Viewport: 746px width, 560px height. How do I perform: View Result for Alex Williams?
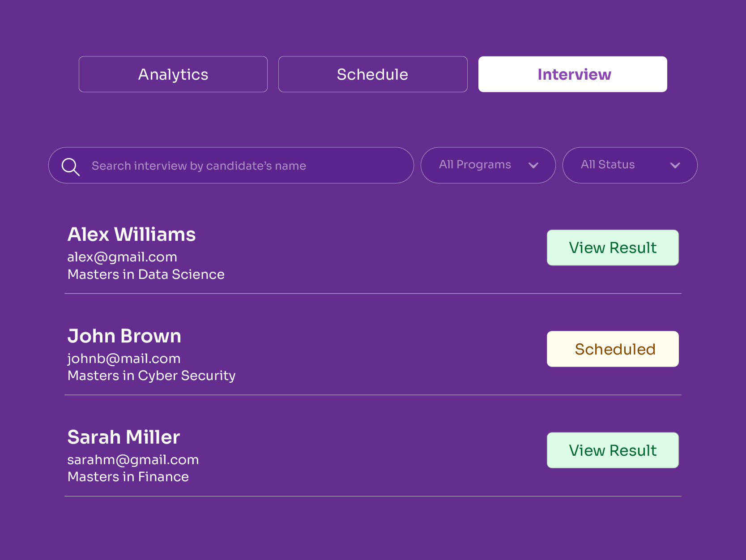[x=612, y=248]
